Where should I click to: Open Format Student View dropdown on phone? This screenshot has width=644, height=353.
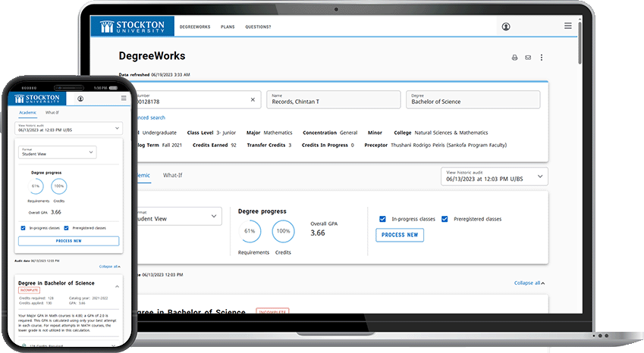[x=58, y=152]
